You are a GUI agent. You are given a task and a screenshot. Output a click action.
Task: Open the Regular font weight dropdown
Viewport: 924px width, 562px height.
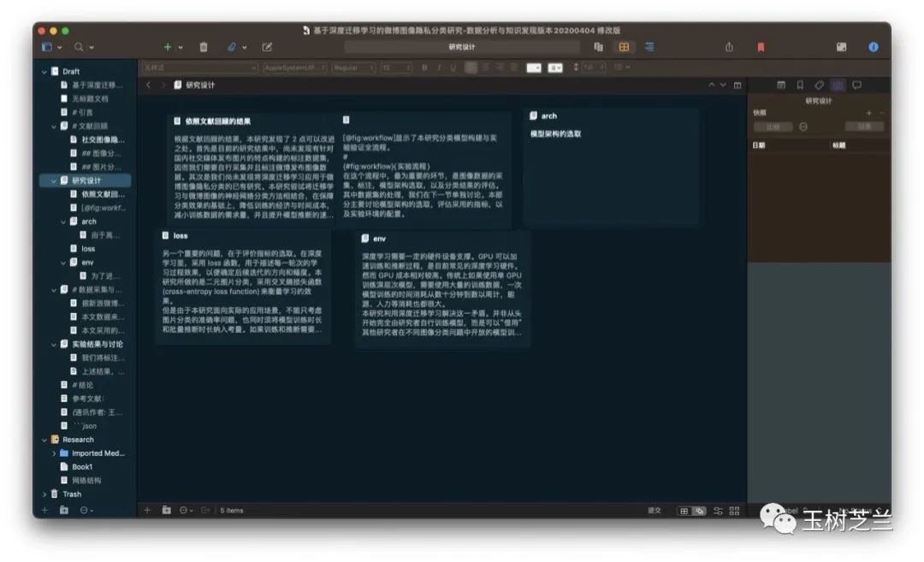click(x=353, y=68)
